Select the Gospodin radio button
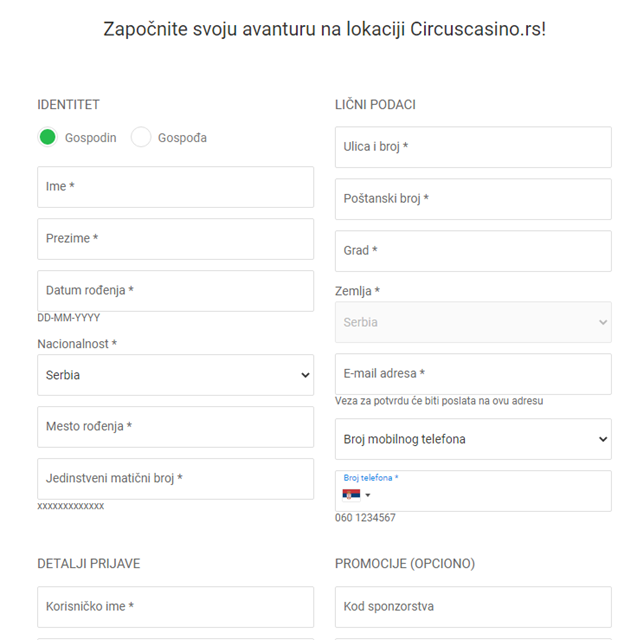Screen dimensions: 624x640 click(47, 137)
